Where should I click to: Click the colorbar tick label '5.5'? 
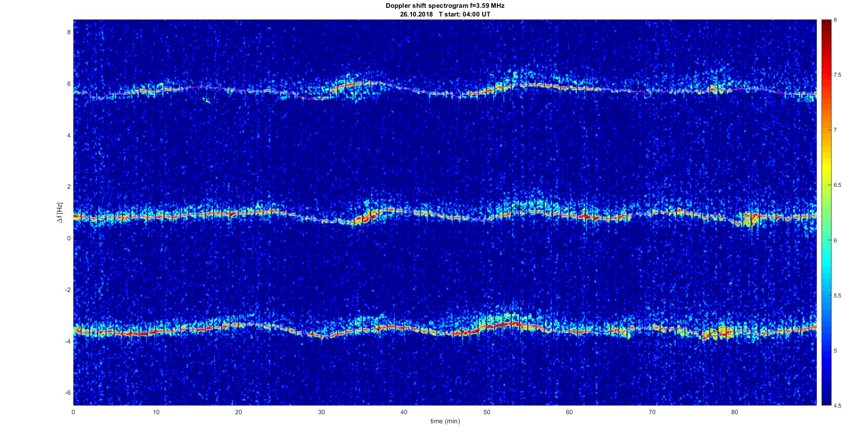tap(838, 296)
